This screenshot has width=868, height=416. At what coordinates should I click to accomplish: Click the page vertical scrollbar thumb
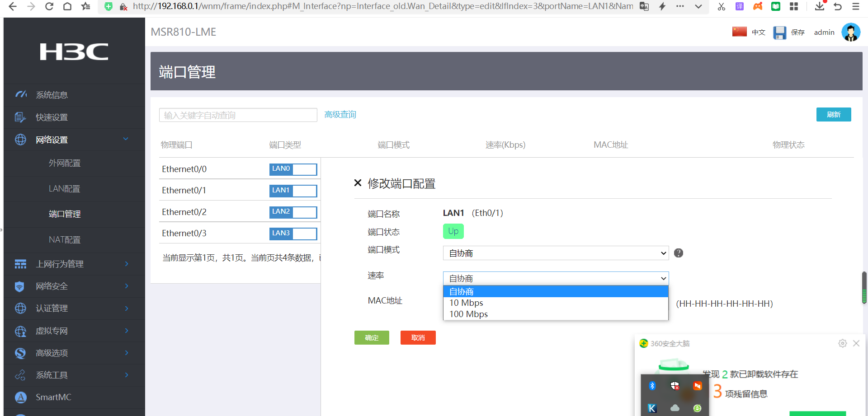coord(864,288)
